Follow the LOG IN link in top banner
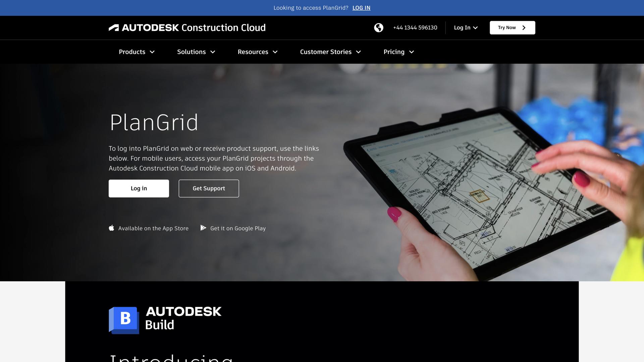Screen dimensions: 644x362 [361, 8]
